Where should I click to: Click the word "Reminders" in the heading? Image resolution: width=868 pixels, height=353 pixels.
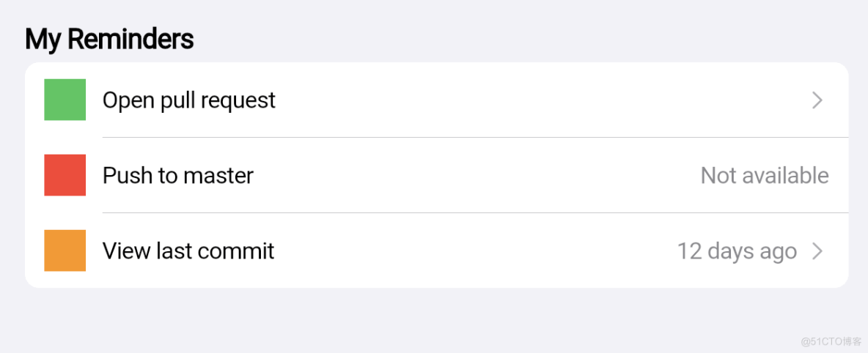click(130, 40)
